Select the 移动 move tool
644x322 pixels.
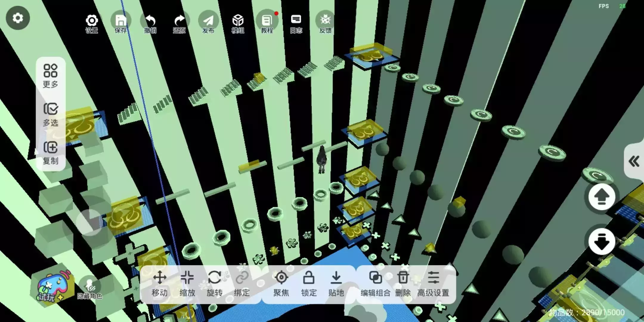[160, 283]
